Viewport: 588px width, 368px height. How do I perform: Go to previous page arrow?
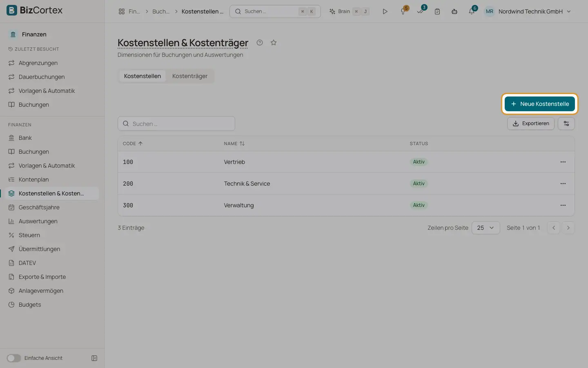(x=554, y=228)
